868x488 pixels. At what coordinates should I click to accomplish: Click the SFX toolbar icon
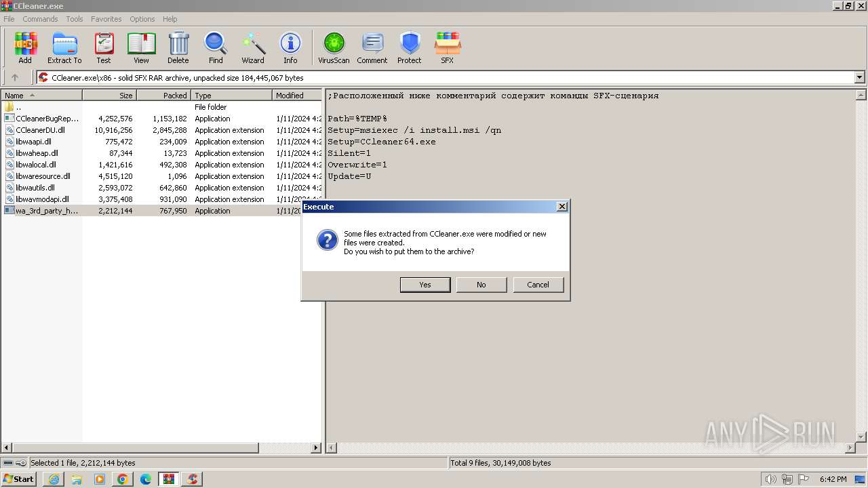[x=448, y=48]
